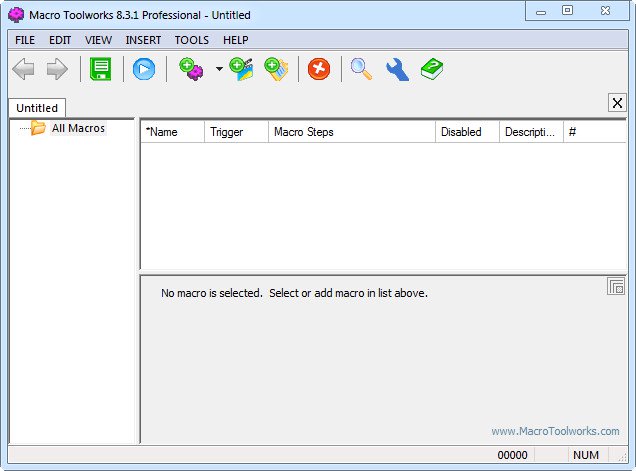Sort the list by the Name column
Screen dimensions: 636x471
point(172,132)
